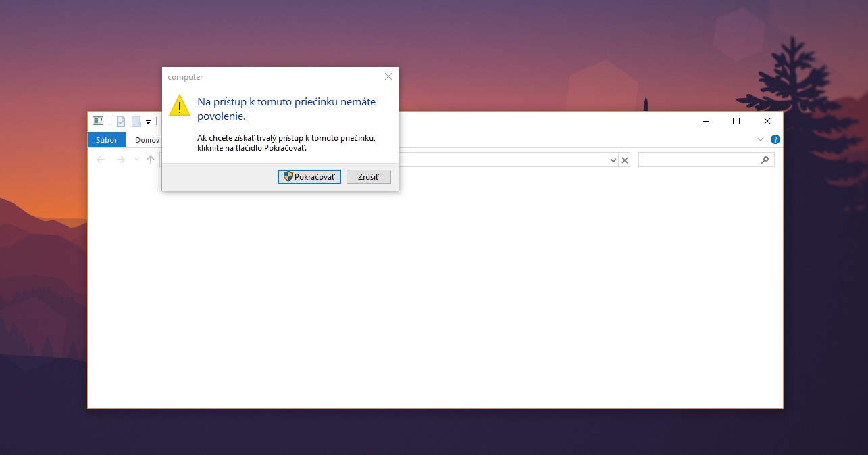
Task: Open the Súbor ribbon tab
Action: click(106, 140)
